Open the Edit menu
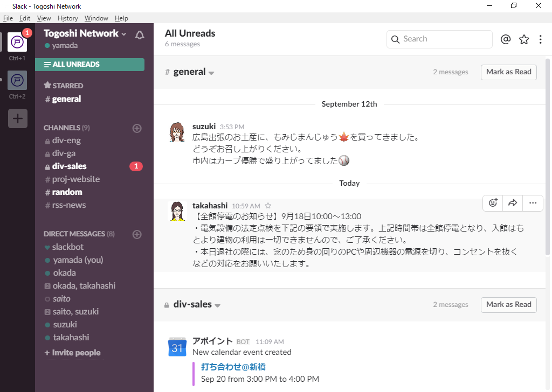 point(25,18)
